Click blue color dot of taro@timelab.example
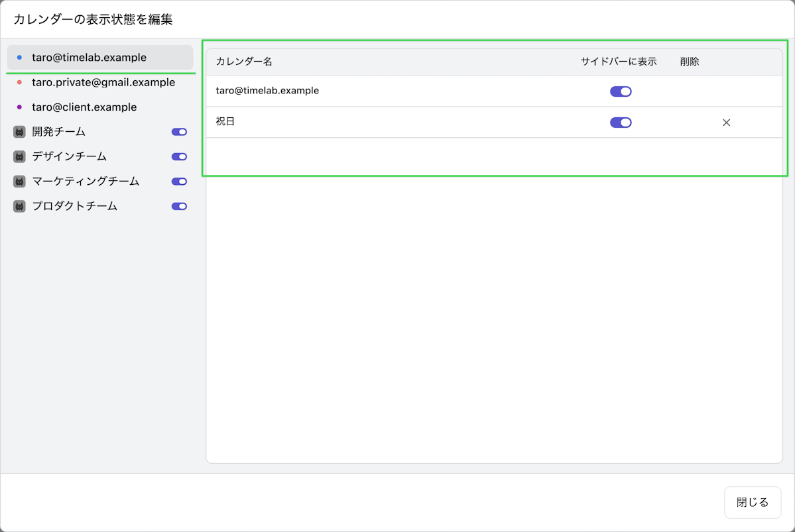 [x=19, y=57]
